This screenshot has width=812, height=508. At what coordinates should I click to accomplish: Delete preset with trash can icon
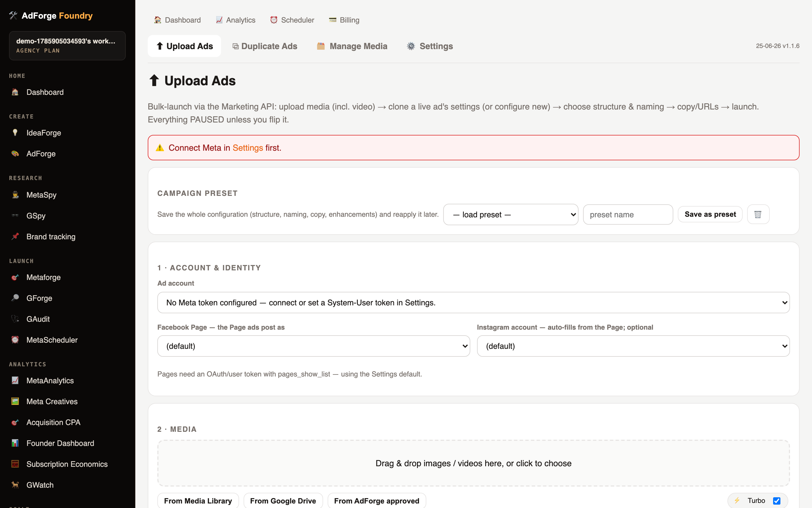pos(758,214)
